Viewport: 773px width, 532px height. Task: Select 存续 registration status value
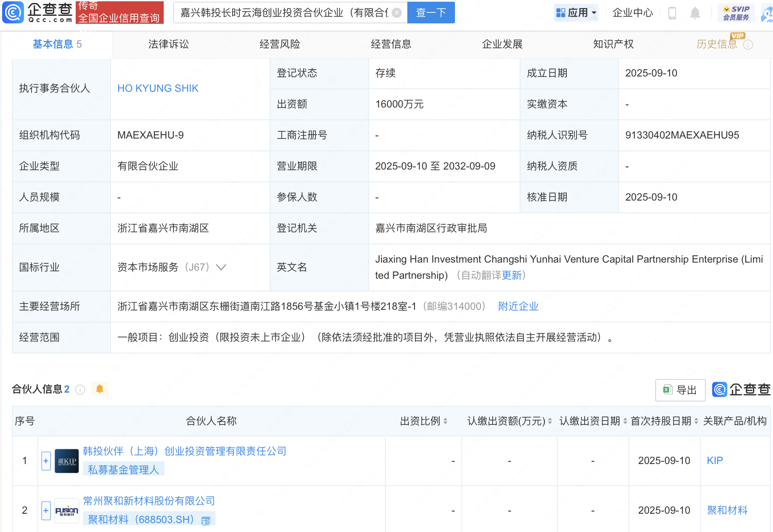[385, 73]
